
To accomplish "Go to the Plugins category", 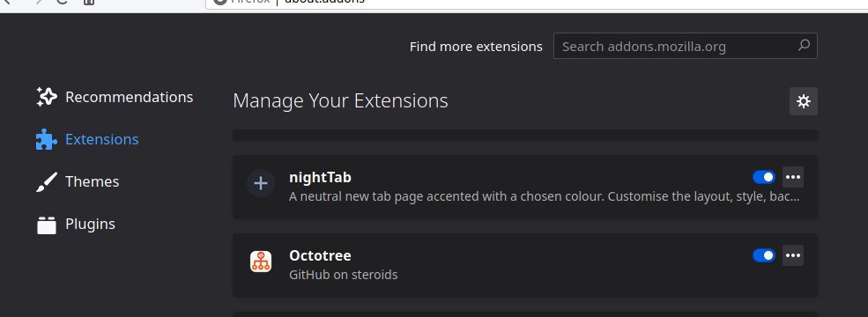I will point(76,224).
